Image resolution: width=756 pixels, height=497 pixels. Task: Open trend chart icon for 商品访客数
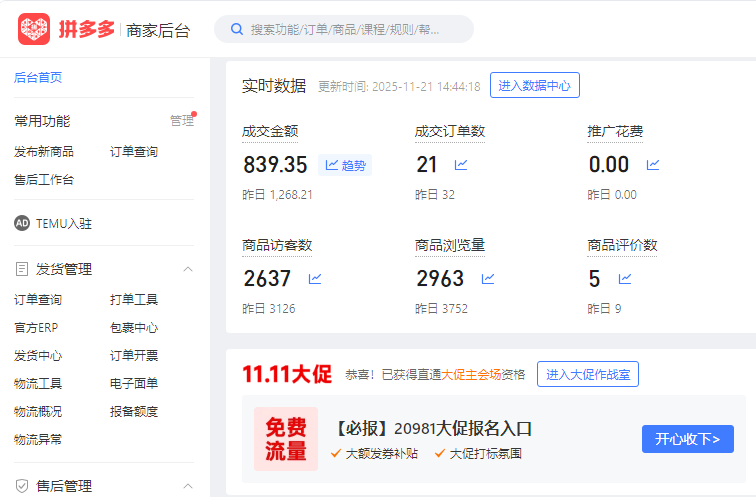coord(315,279)
